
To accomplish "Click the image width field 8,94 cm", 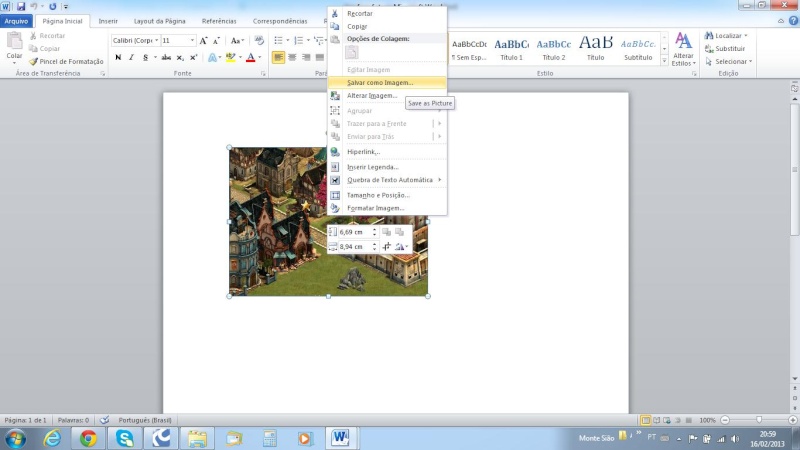I will tap(356, 246).
